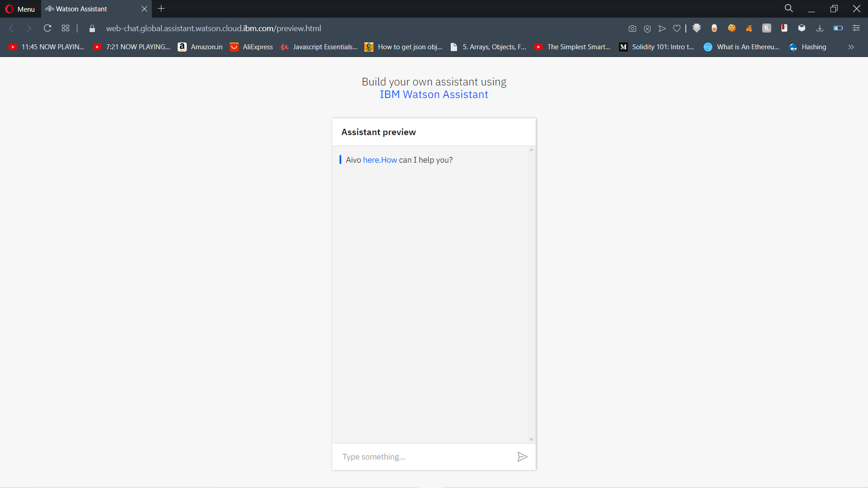The image size is (868, 488).
Task: Open Easy Setup sliders icon
Action: (856, 28)
